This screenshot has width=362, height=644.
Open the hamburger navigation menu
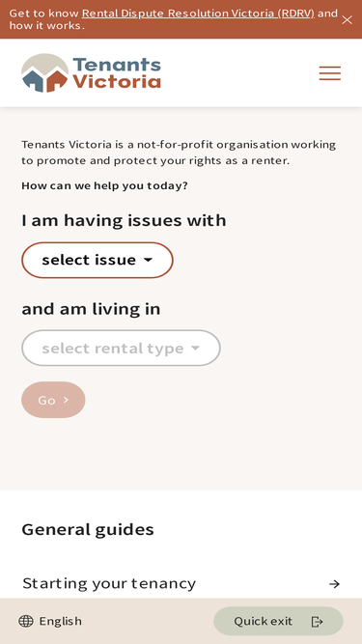pos(330,73)
